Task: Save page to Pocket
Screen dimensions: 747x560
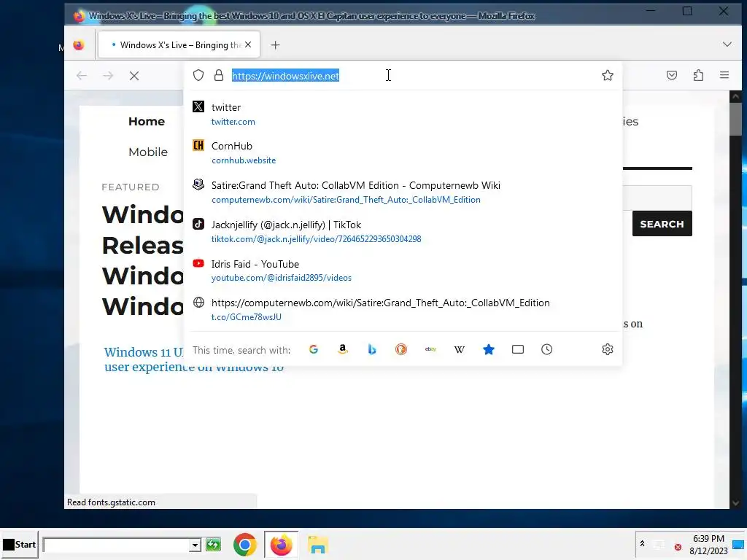Action: (x=672, y=75)
